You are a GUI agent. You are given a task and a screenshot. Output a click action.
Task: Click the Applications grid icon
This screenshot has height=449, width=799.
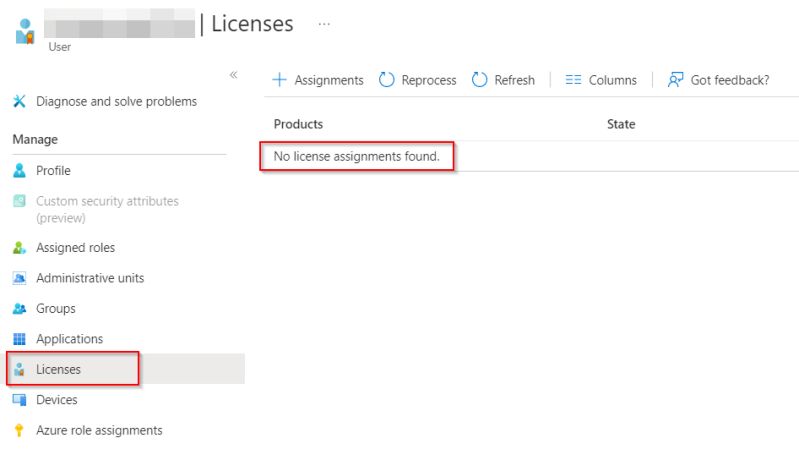coord(19,339)
